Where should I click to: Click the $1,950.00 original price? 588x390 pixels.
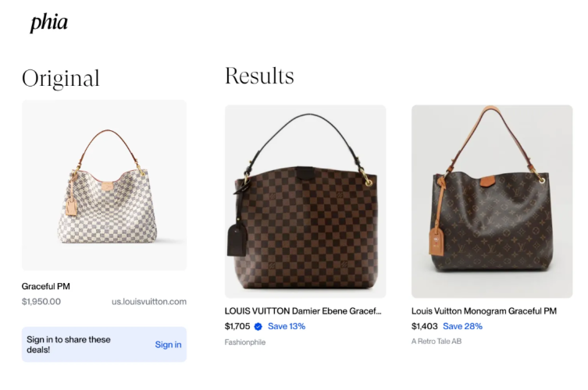[41, 302]
